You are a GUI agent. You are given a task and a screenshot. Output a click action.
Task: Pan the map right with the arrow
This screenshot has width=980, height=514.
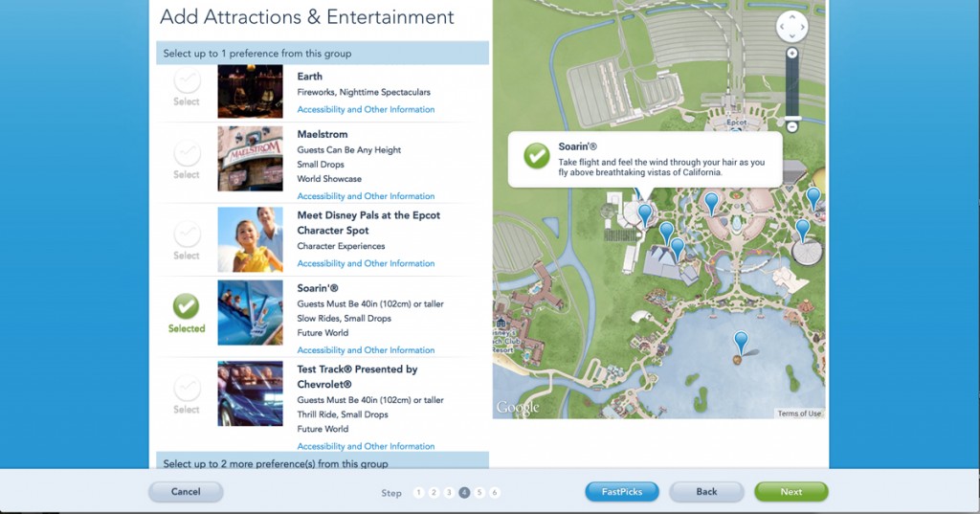(x=802, y=27)
